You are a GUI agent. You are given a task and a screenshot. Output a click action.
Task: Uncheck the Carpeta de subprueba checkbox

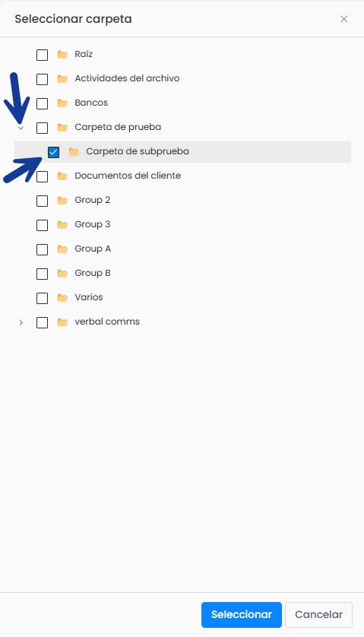[54, 152]
